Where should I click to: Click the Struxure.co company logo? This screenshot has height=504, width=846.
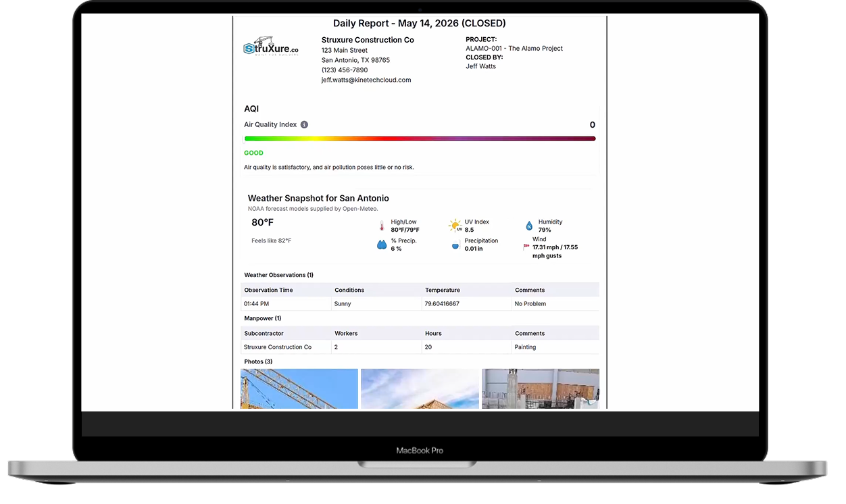pyautogui.click(x=271, y=47)
